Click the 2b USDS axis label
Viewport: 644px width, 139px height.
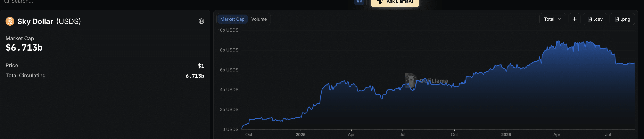229,110
